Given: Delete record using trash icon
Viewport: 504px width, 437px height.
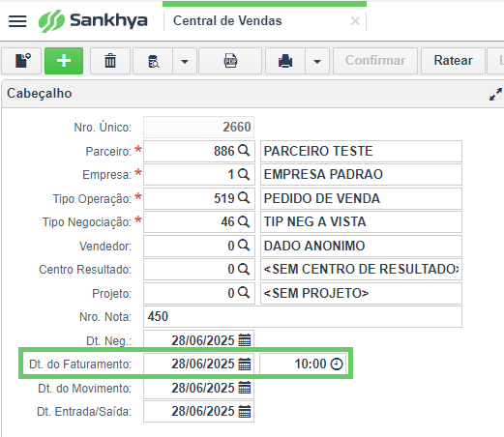Looking at the screenshot, I should coord(110,61).
